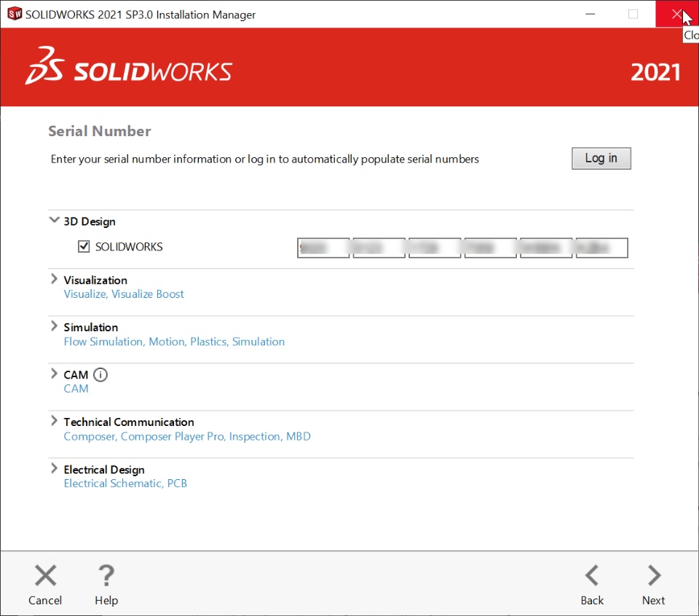
Task: Collapse the 3D Design section
Action: (x=54, y=220)
